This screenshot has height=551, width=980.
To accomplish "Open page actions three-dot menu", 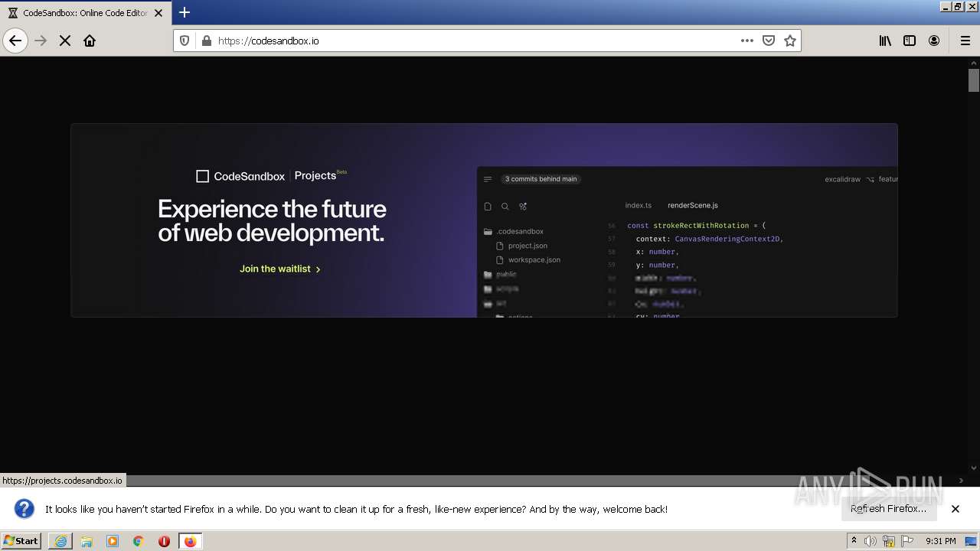I will tap(747, 41).
